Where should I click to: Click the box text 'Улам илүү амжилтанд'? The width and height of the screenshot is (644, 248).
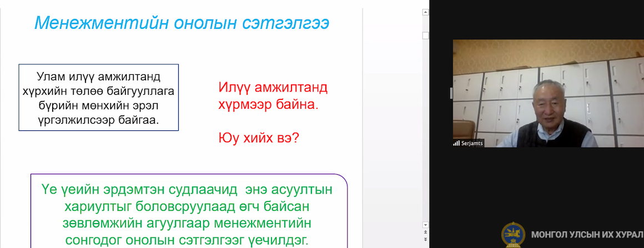99,77
